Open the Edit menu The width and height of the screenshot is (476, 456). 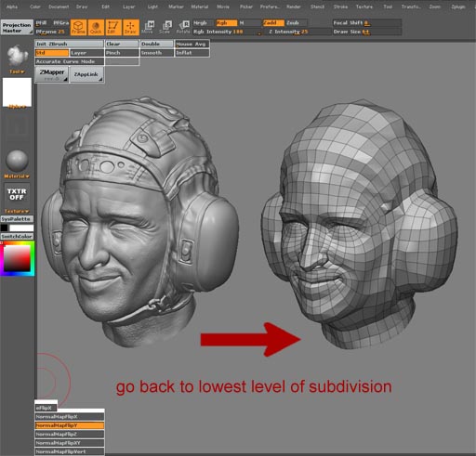105,7
